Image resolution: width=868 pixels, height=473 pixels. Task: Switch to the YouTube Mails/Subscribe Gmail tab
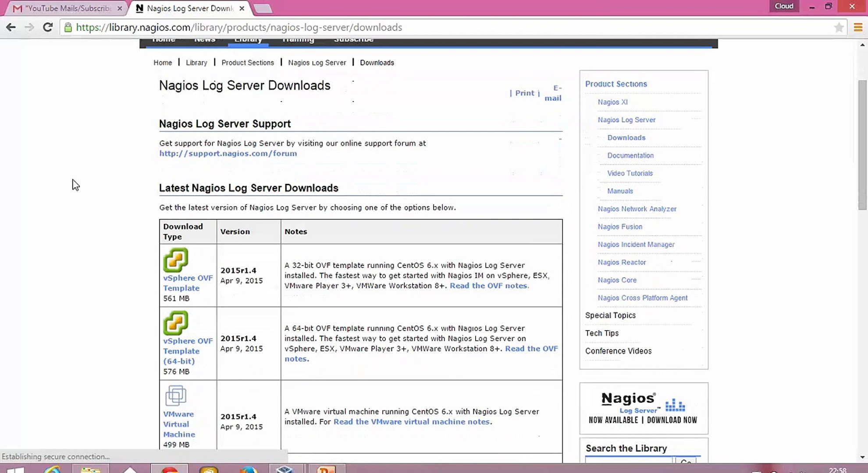(x=66, y=8)
